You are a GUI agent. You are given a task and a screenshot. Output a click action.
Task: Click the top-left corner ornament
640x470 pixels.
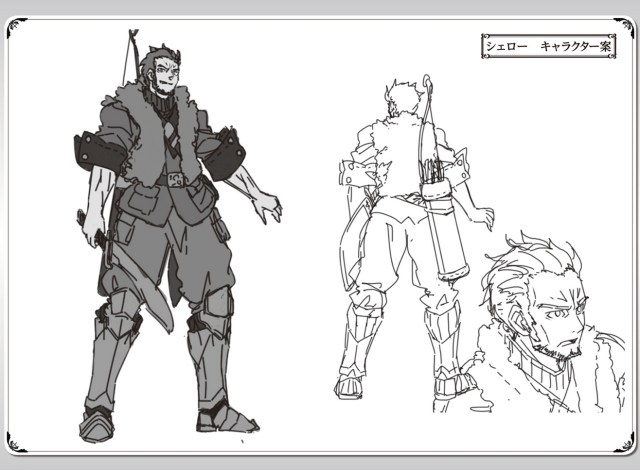(13, 27)
